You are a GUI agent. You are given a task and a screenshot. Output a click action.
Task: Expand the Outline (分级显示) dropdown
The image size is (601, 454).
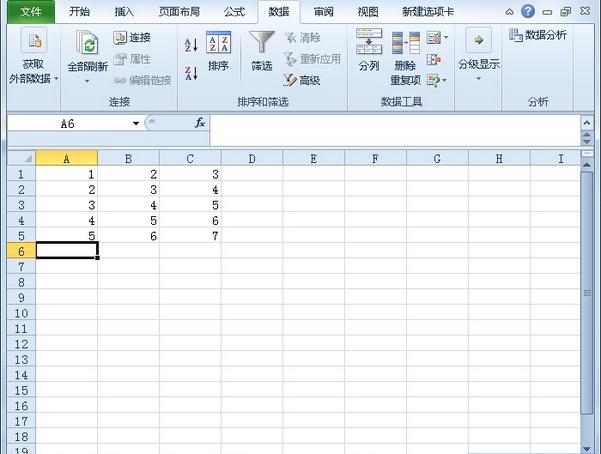point(478,58)
